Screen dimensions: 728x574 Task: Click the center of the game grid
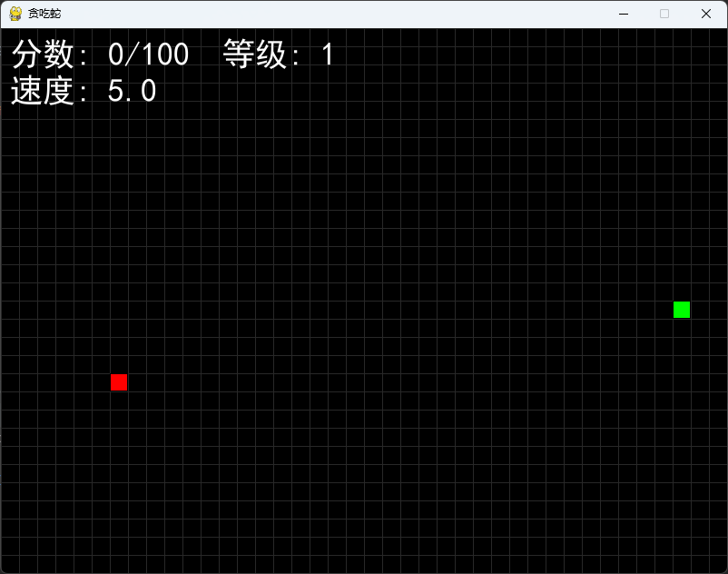point(363,300)
